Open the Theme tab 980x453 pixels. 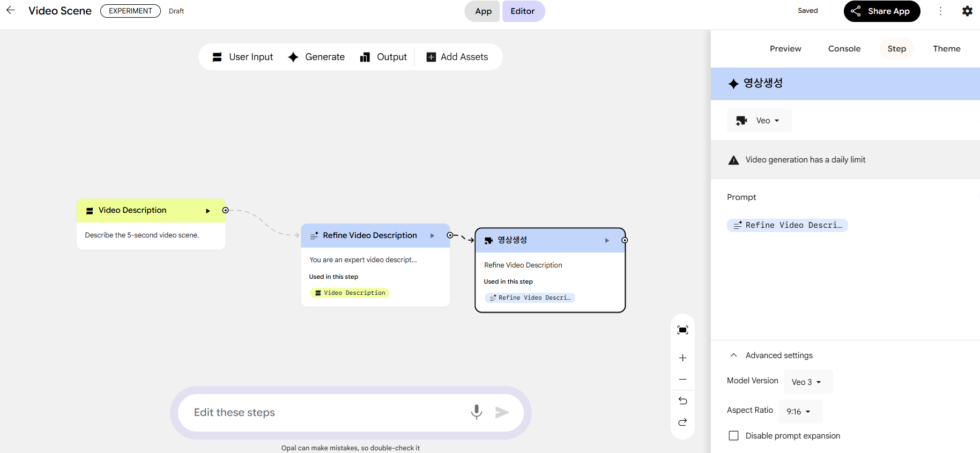point(947,49)
